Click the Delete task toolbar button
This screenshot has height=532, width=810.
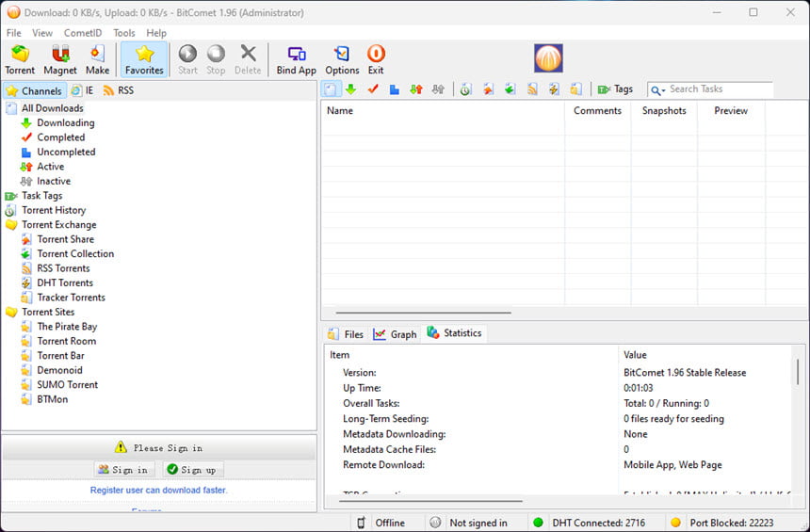[248, 60]
